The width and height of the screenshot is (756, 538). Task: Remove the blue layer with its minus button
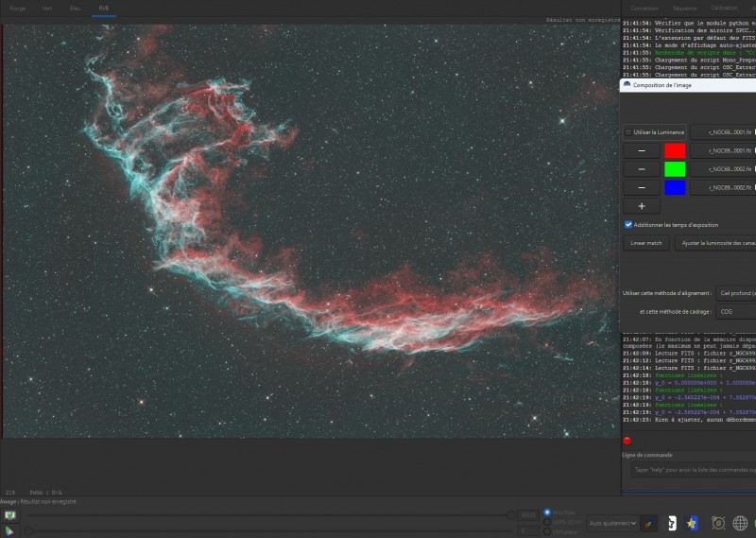coord(642,188)
